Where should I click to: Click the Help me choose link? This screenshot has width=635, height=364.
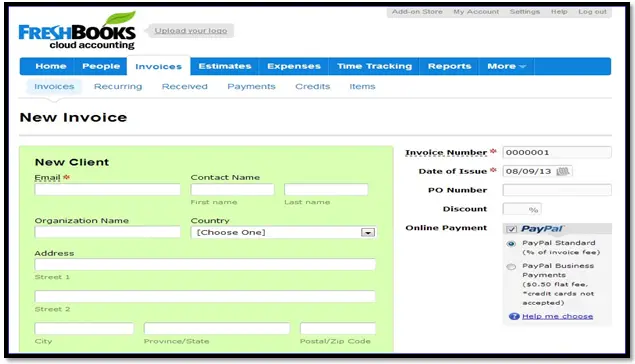pos(557,316)
